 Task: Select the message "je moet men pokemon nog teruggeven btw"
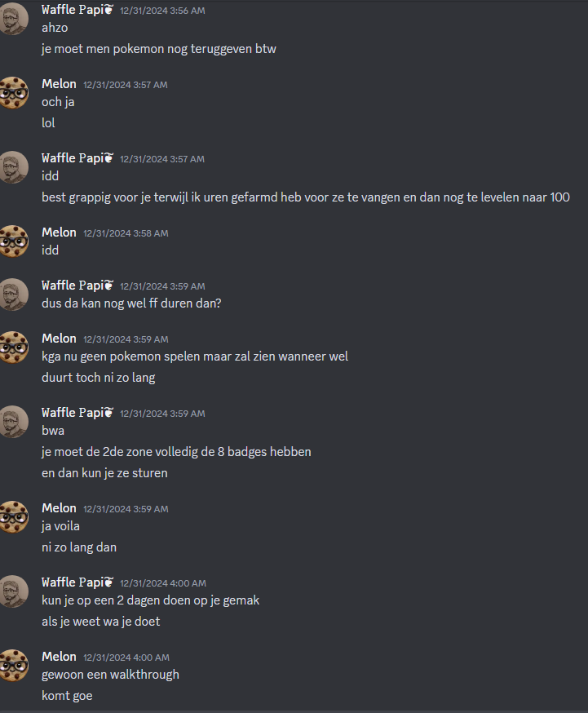(x=159, y=49)
